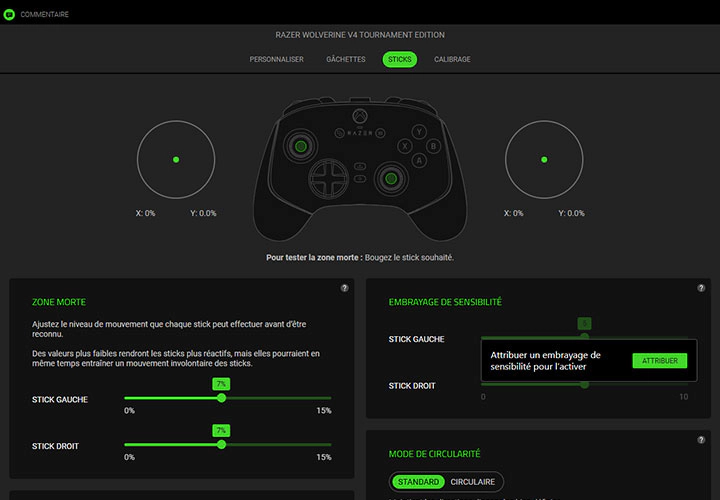720x500 pixels.
Task: Go to the CALIBRAGE tab
Action: pos(452,59)
